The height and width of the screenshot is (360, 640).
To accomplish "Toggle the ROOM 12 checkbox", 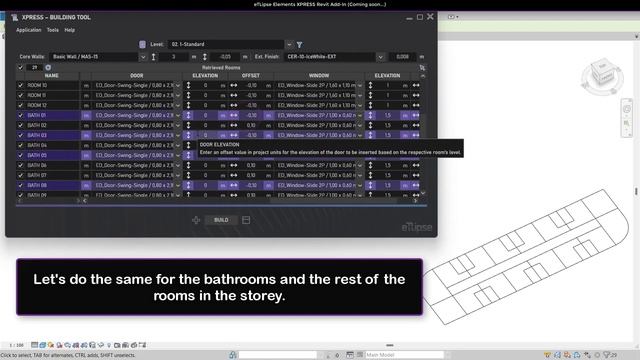I will (x=20, y=105).
